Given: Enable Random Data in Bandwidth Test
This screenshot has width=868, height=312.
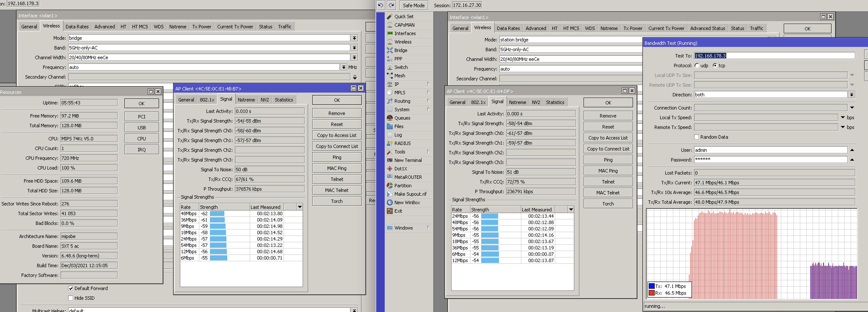Looking at the screenshot, I should coord(696,137).
